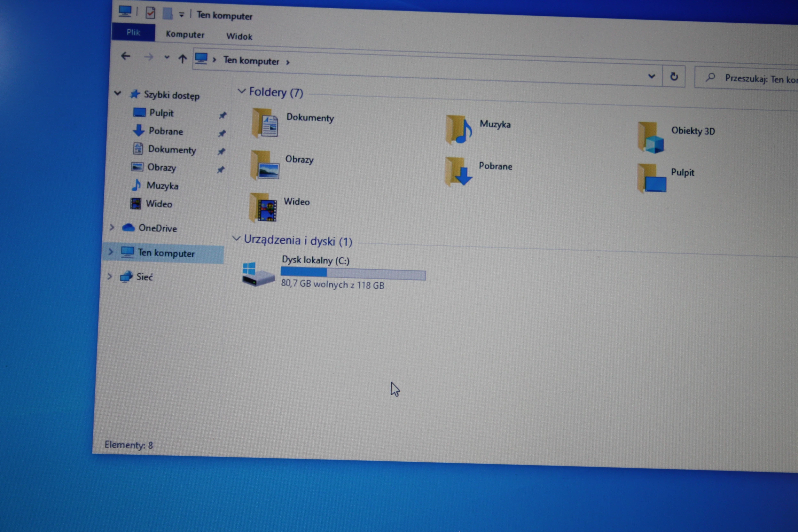Select the Muzyka label in the sidebar
Image resolution: width=798 pixels, height=532 pixels.
click(163, 186)
